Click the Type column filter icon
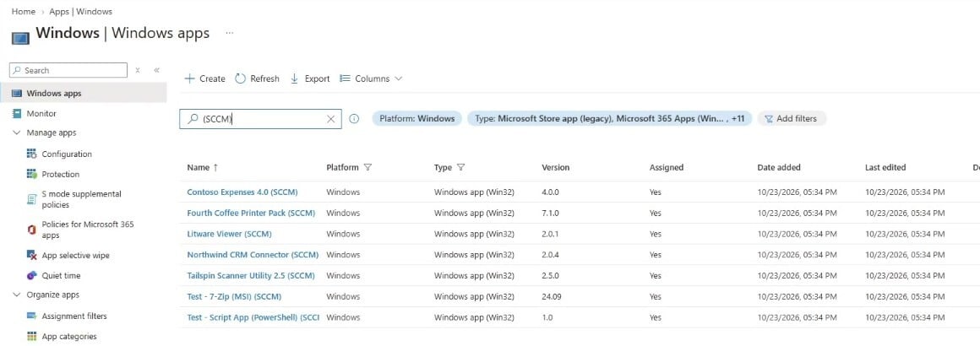The width and height of the screenshot is (980, 346). pyautogui.click(x=460, y=167)
